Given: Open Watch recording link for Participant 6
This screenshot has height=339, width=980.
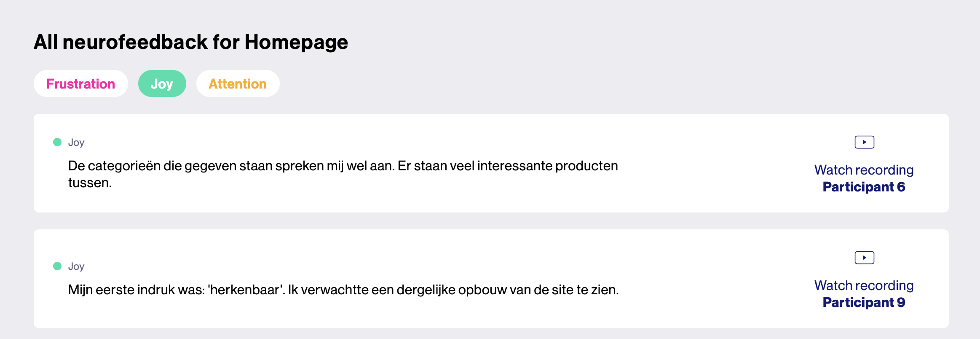Looking at the screenshot, I should coord(864,170).
